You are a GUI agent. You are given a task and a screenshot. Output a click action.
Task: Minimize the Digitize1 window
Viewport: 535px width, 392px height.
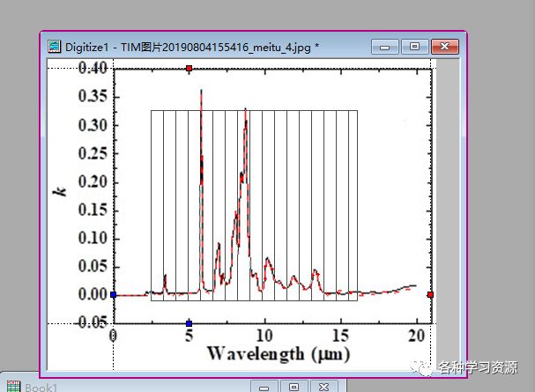(385, 47)
